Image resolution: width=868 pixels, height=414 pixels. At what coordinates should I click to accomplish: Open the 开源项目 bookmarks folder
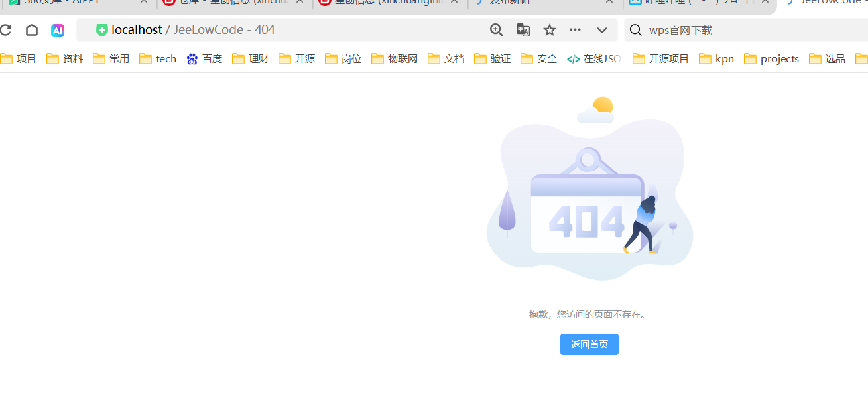pos(661,59)
